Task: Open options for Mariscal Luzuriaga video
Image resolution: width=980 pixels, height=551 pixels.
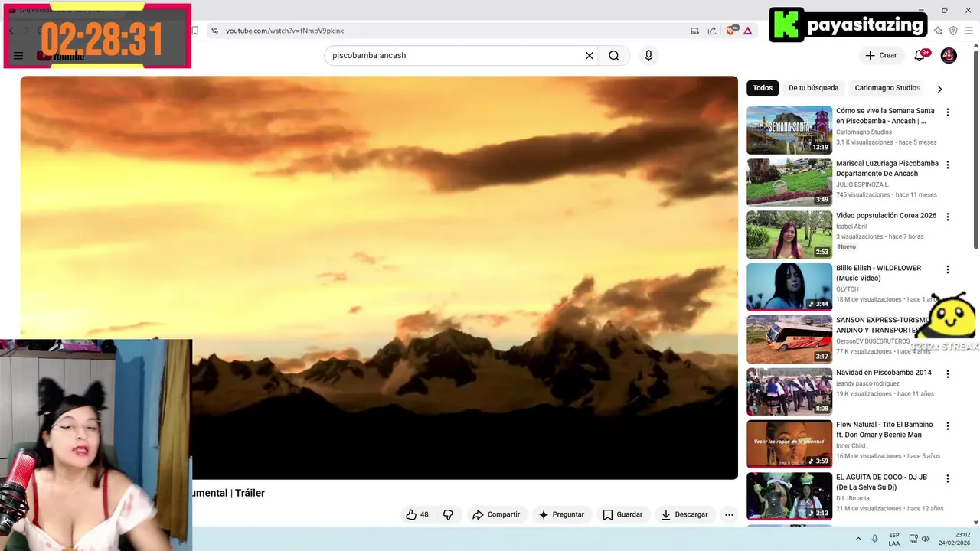Action: (x=948, y=165)
